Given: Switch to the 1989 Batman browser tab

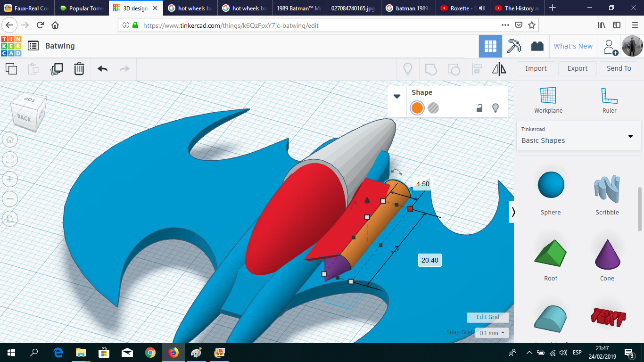Looking at the screenshot, I should point(299,8).
